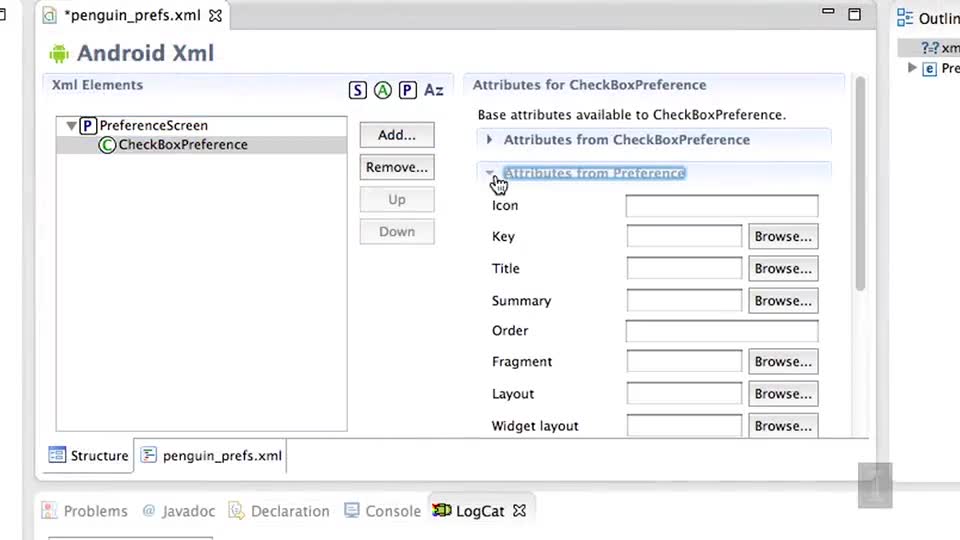The width and height of the screenshot is (960, 540).
Task: Click the Structure tab icon
Action: [x=57, y=455]
